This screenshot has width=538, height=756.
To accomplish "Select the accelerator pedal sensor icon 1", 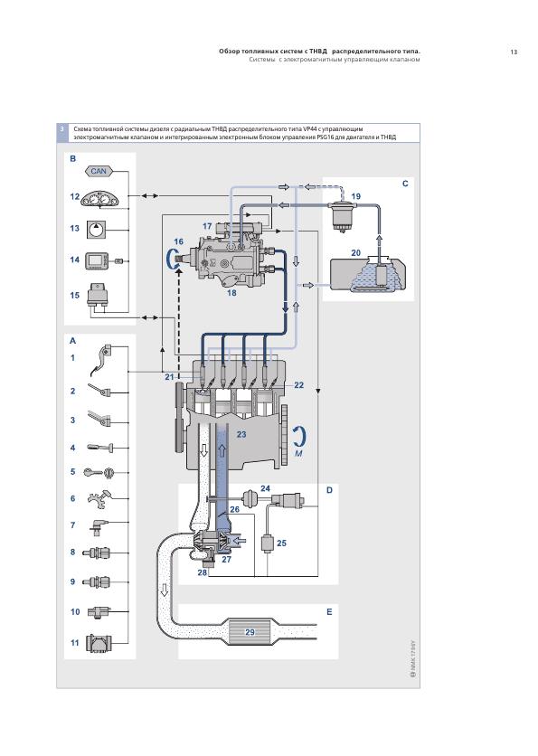I will [x=101, y=360].
